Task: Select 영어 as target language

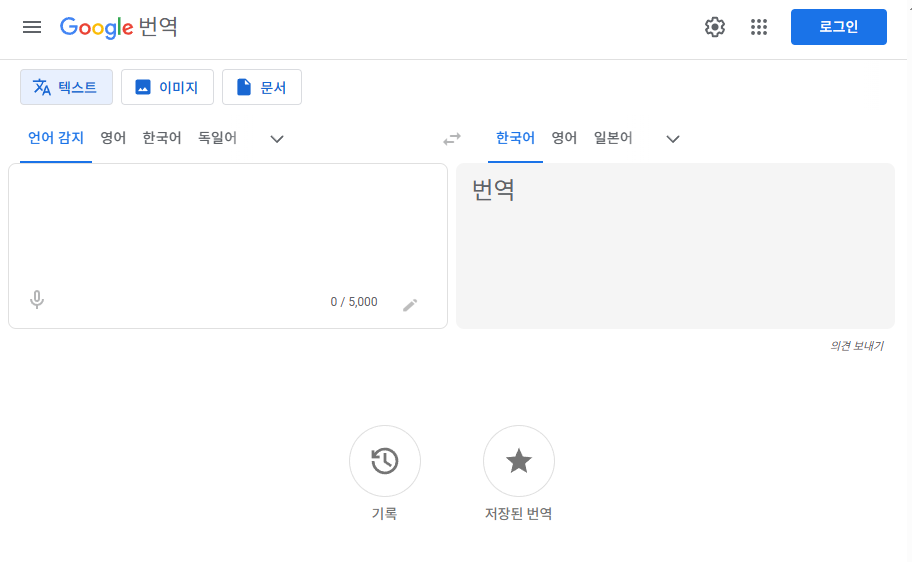Action: [x=564, y=138]
